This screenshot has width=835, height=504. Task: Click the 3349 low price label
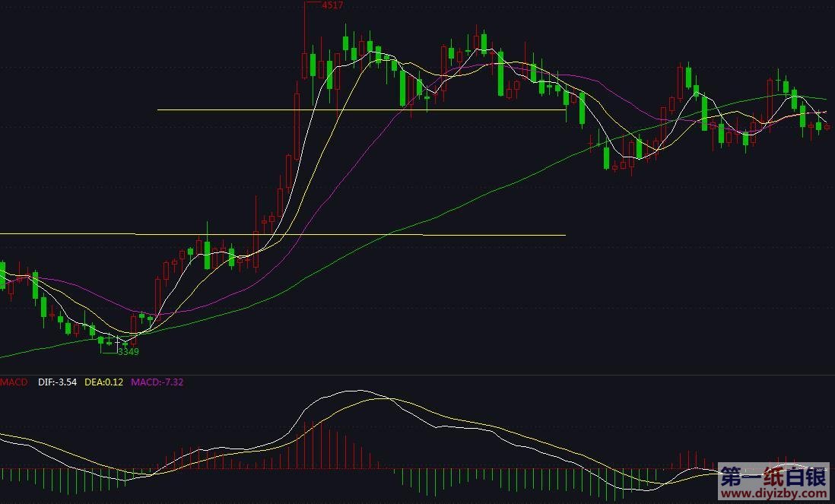pos(129,351)
